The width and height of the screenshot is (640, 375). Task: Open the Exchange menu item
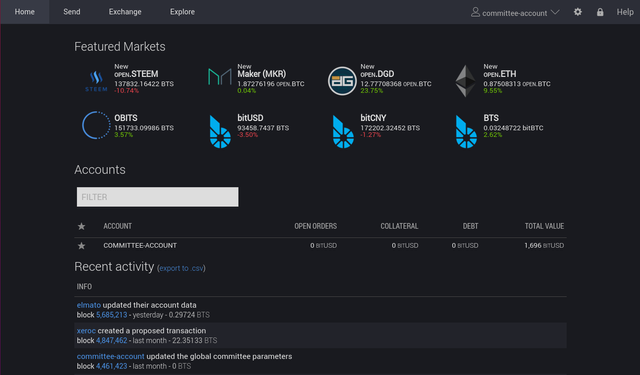click(x=125, y=12)
